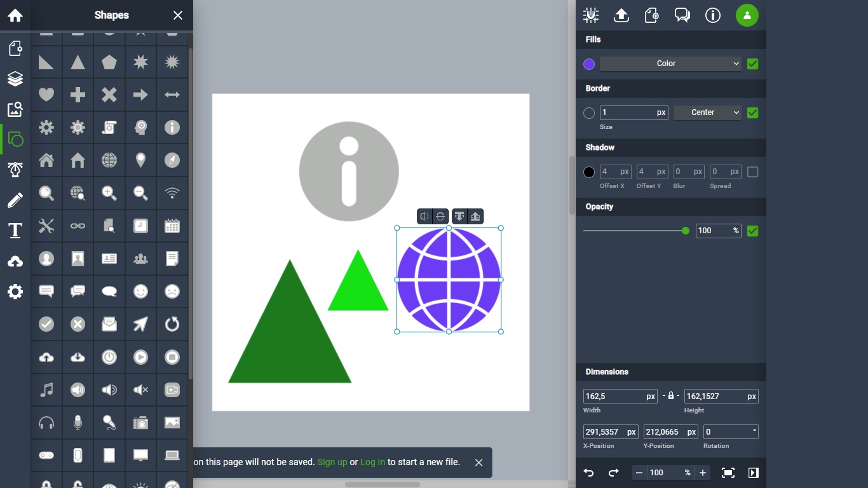Close the Shapes panel
Viewport: 868px width, 488px height.
click(x=178, y=15)
